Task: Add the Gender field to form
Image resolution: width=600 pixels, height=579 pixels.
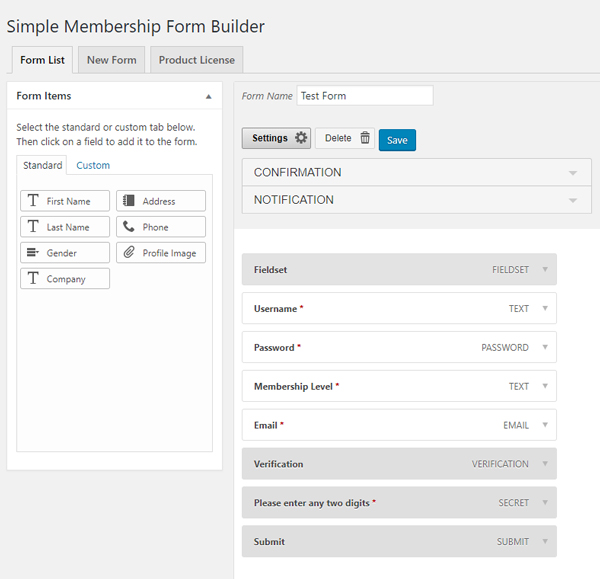Action: click(65, 253)
